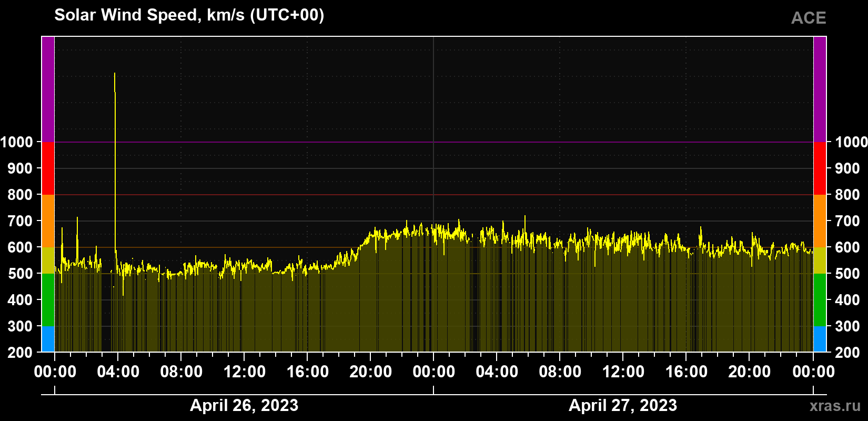Click the 900 label on the right axis
The height and width of the screenshot is (421, 868).
[847, 168]
